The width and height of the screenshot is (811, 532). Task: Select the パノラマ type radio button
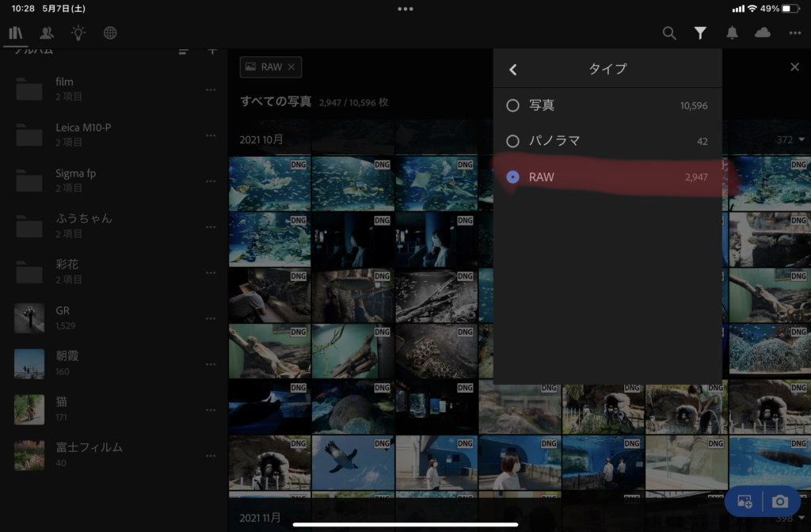point(512,141)
